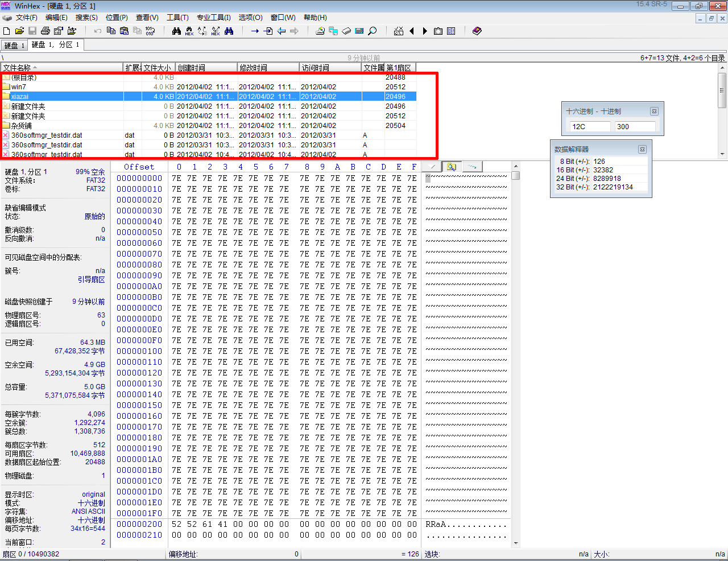Click the hex editor scroll-down arrow

coord(516,543)
